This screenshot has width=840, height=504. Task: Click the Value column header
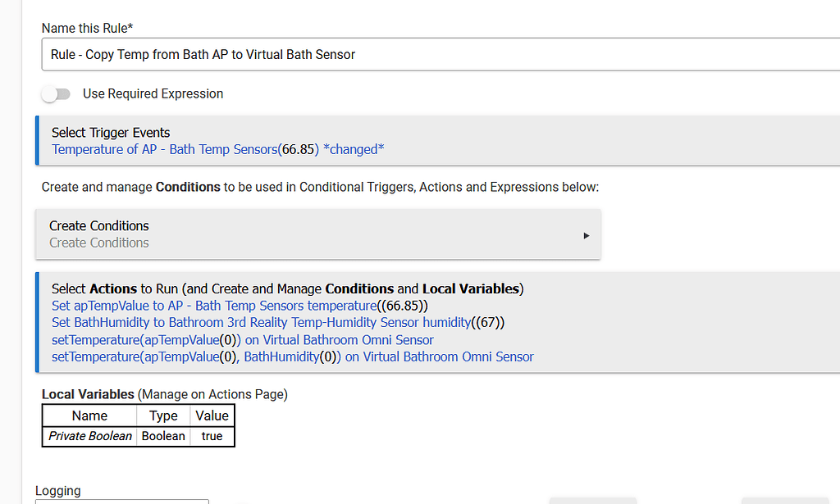point(212,415)
